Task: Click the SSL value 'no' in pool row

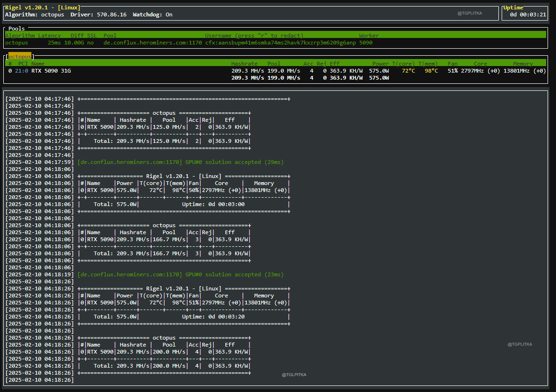Action: (x=90, y=43)
